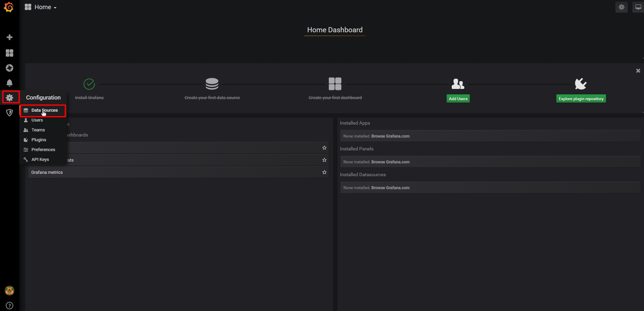The image size is (644, 311).
Task: Click the Install Grafana checkmark icon
Action: coord(89,84)
